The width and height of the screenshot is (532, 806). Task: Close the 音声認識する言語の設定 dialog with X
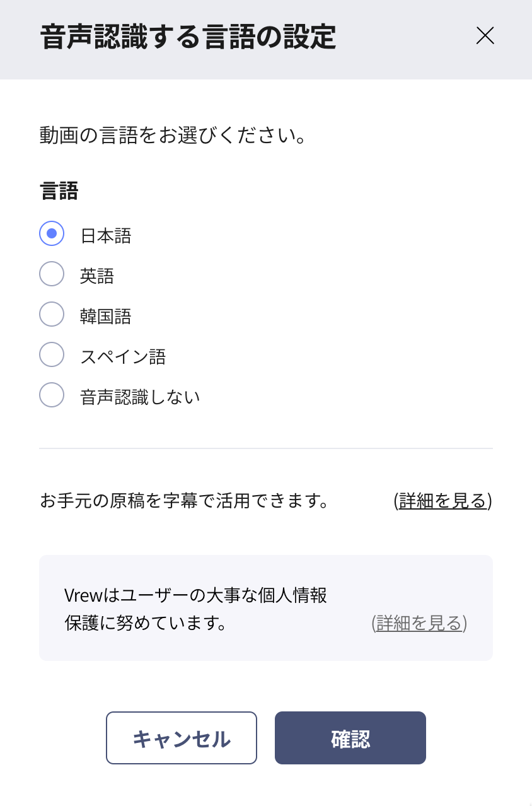485,37
